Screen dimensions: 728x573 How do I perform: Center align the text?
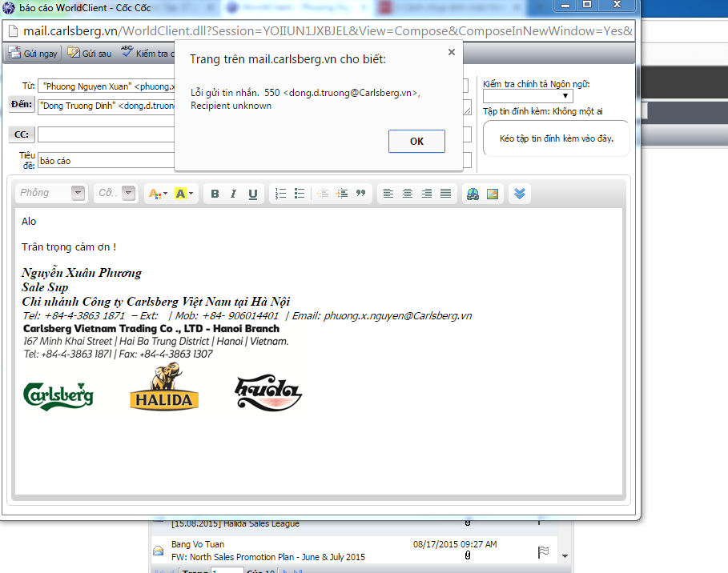click(x=407, y=194)
